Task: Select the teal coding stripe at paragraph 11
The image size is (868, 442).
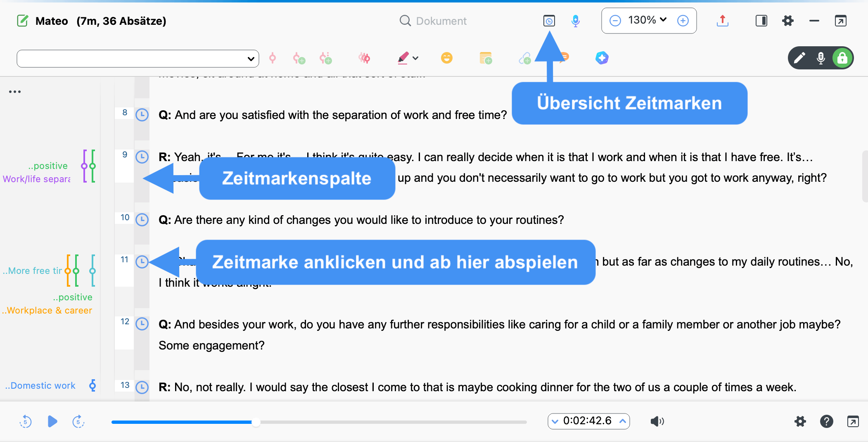Action: click(92, 271)
